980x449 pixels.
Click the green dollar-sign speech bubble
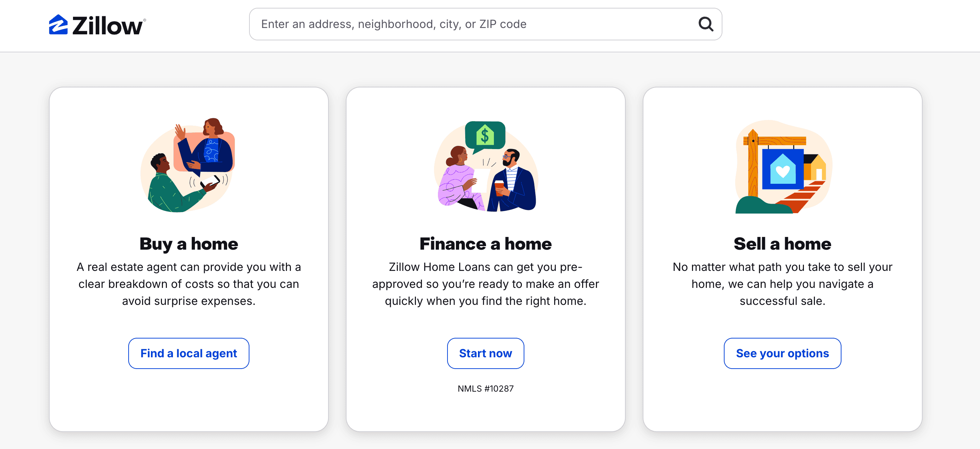coord(485,135)
